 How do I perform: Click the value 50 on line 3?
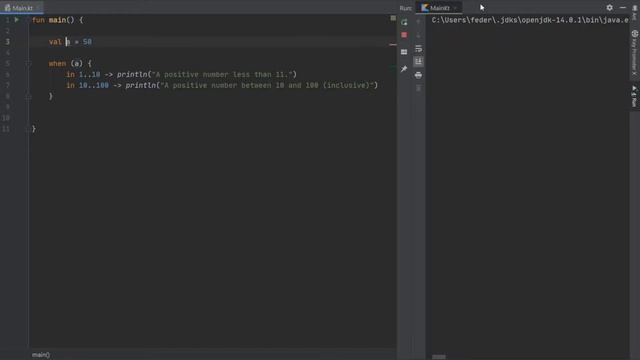click(87, 42)
